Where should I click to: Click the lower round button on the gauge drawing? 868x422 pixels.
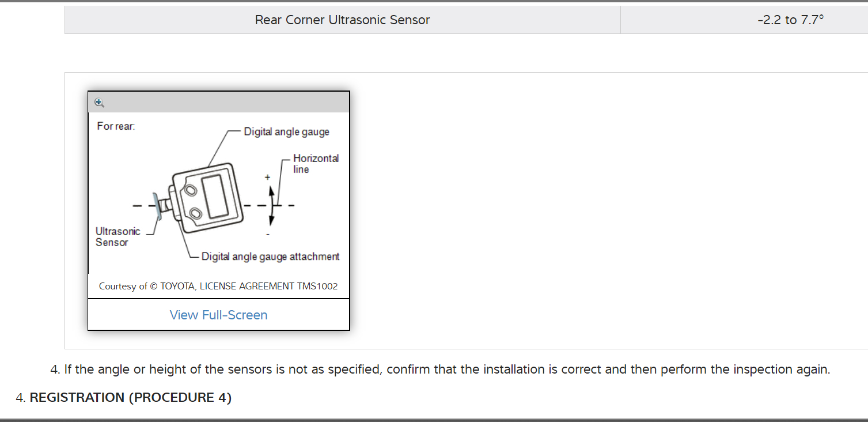[196, 214]
